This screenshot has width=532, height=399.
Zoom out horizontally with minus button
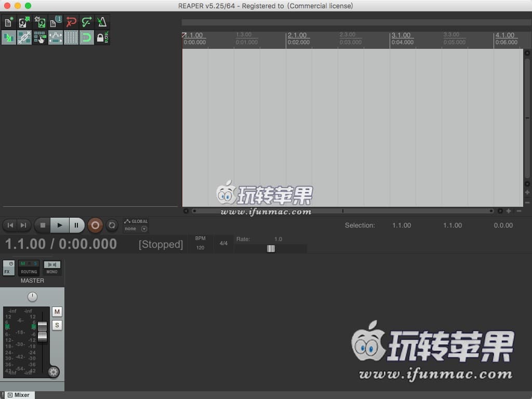[x=519, y=211]
